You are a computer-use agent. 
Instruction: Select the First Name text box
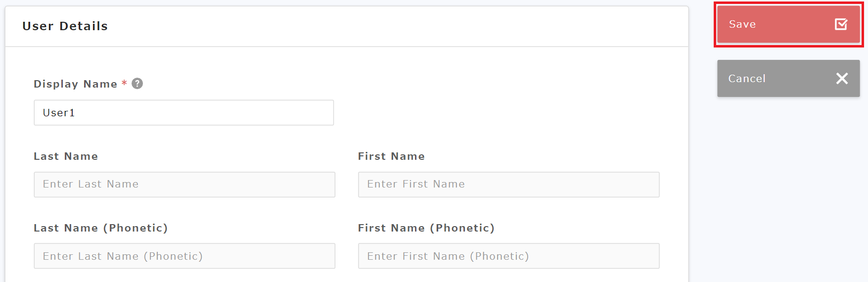pyautogui.click(x=508, y=185)
